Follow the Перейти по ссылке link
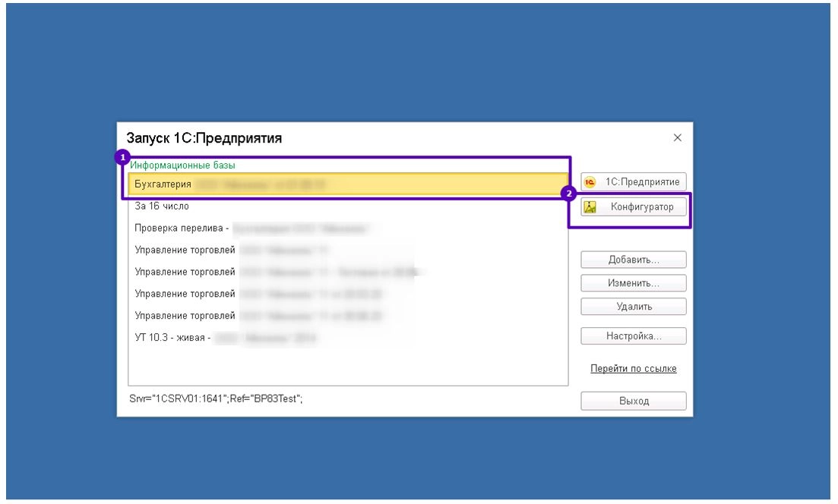The image size is (838, 504). coord(634,369)
